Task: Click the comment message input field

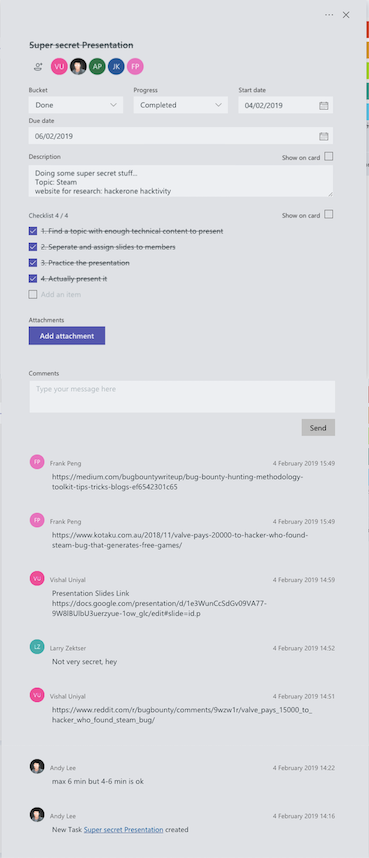Action: click(x=182, y=397)
